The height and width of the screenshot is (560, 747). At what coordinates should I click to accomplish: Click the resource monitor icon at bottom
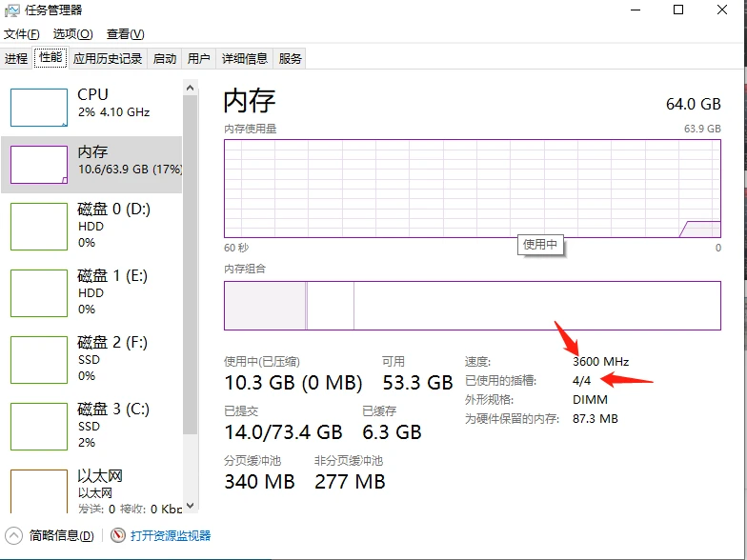click(118, 535)
